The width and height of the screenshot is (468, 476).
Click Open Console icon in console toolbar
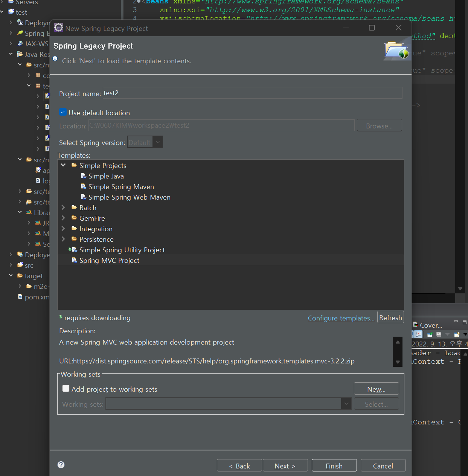tap(457, 334)
